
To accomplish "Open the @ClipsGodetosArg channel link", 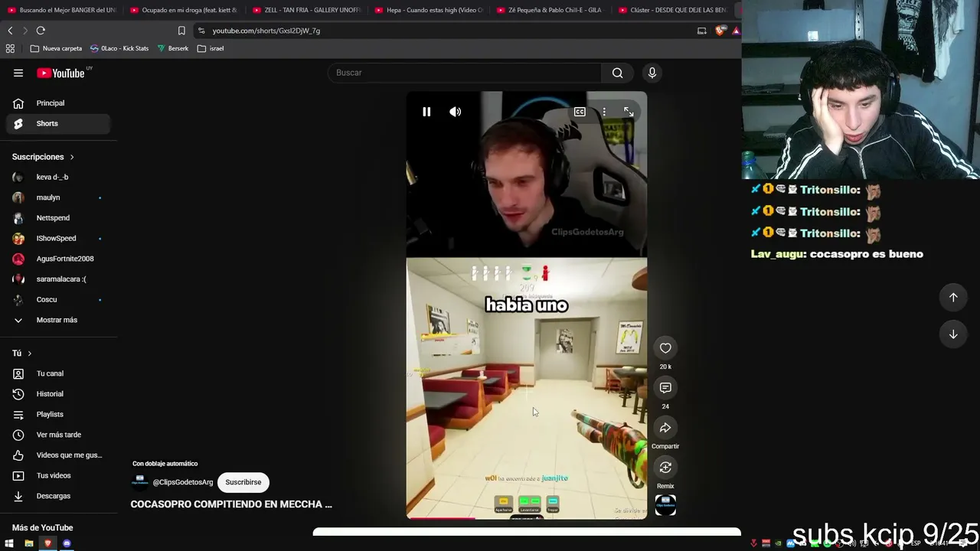I will 183,482.
